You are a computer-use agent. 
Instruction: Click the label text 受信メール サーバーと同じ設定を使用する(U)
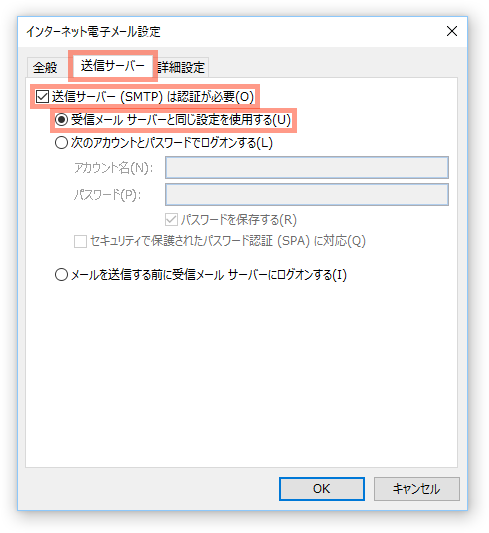[181, 120]
